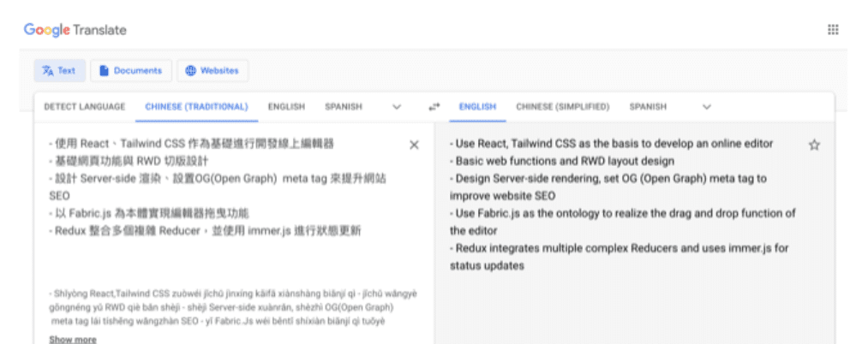The image size is (868, 344).
Task: Clear the source text with X
Action: coord(414,145)
